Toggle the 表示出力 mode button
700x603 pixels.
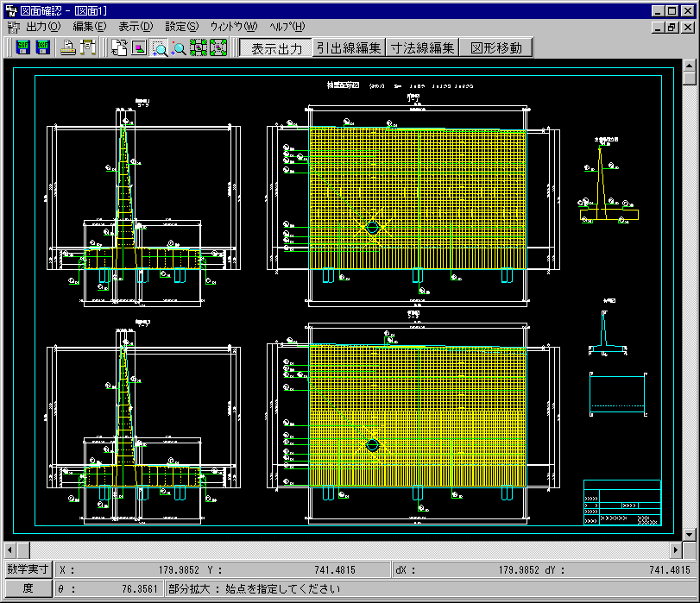[x=275, y=47]
